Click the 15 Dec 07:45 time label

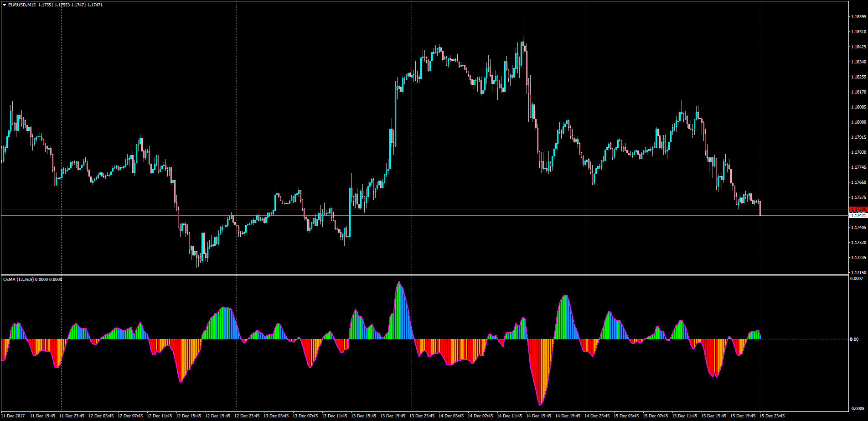point(656,416)
